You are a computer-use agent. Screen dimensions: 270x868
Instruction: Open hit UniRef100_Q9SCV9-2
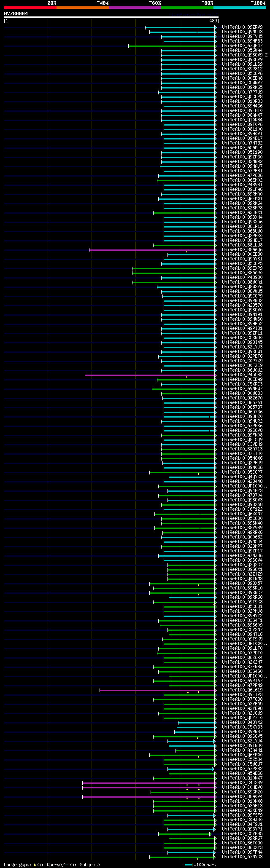(x=245, y=55)
